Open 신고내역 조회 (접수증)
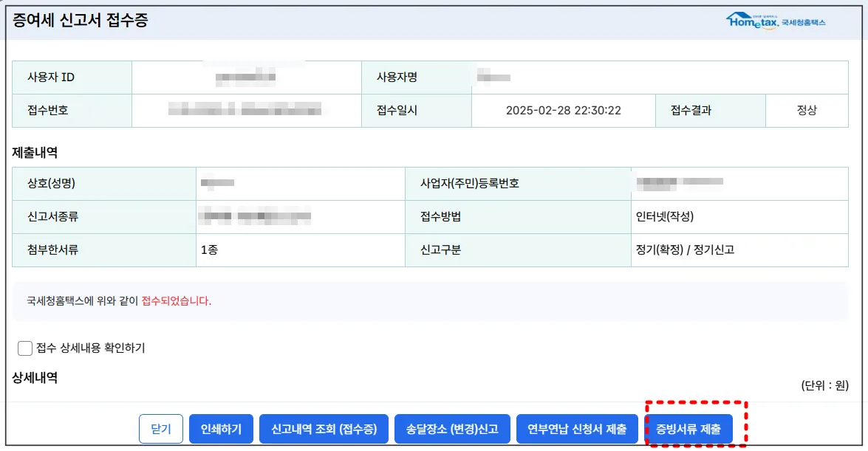The image size is (868, 451). pos(323,428)
